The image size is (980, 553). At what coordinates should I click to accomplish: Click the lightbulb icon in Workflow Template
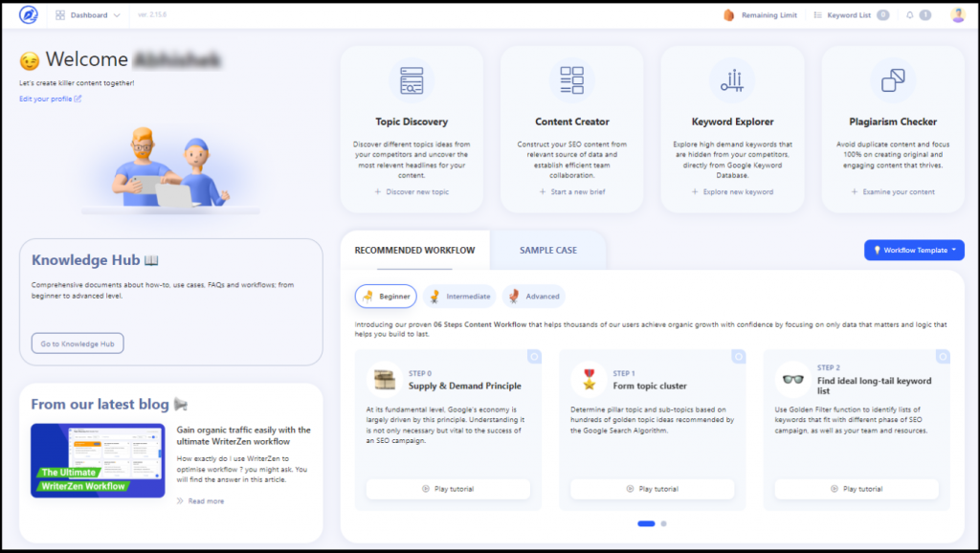(x=877, y=250)
